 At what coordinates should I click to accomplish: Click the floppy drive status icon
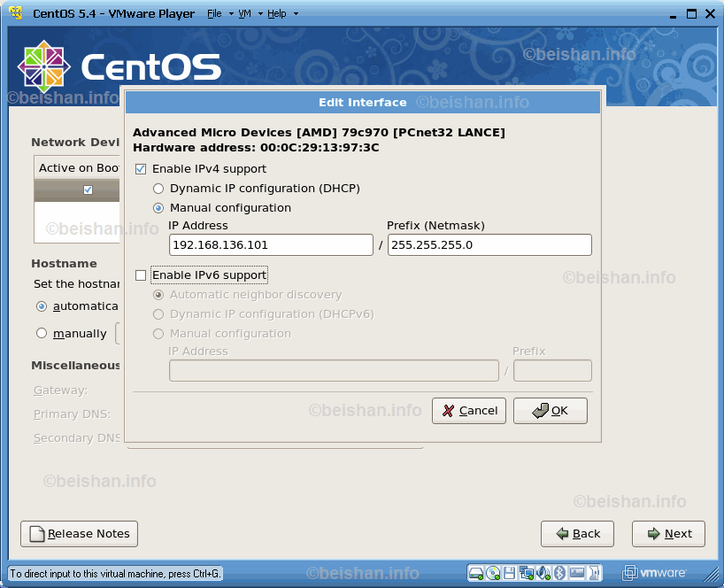510,573
